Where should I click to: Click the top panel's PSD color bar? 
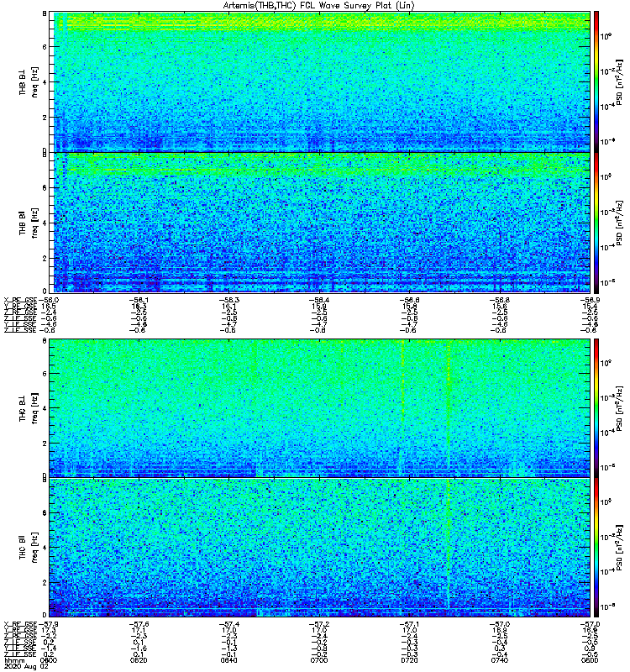pyautogui.click(x=597, y=81)
